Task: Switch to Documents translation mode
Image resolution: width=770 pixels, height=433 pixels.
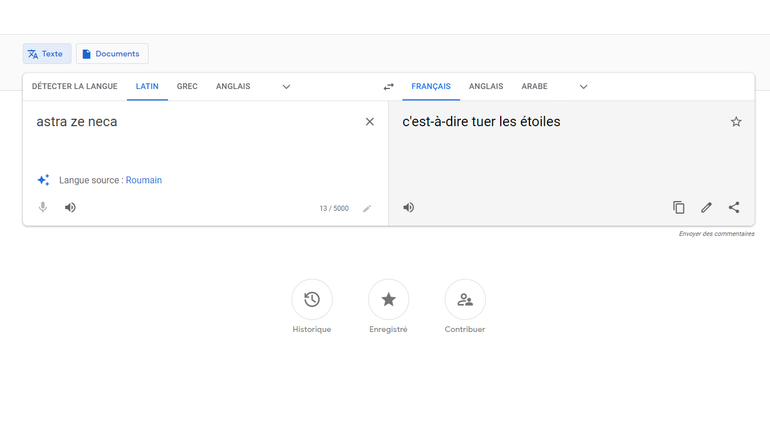Action: [x=112, y=54]
